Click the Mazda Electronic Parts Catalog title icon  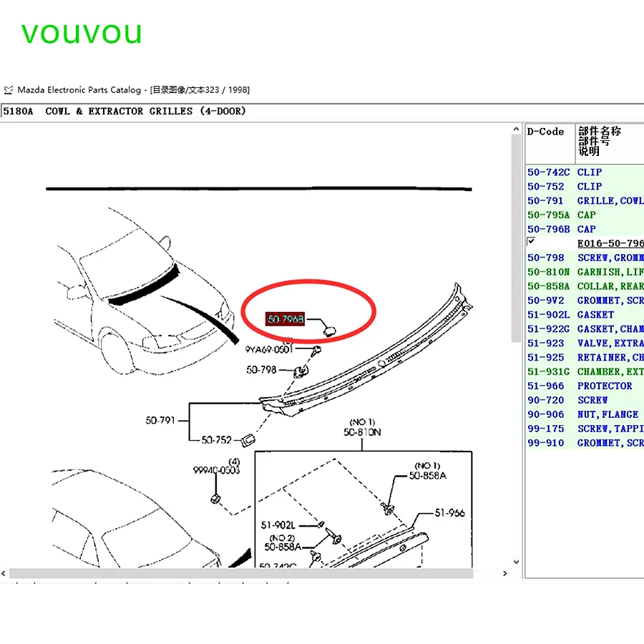coord(8,90)
